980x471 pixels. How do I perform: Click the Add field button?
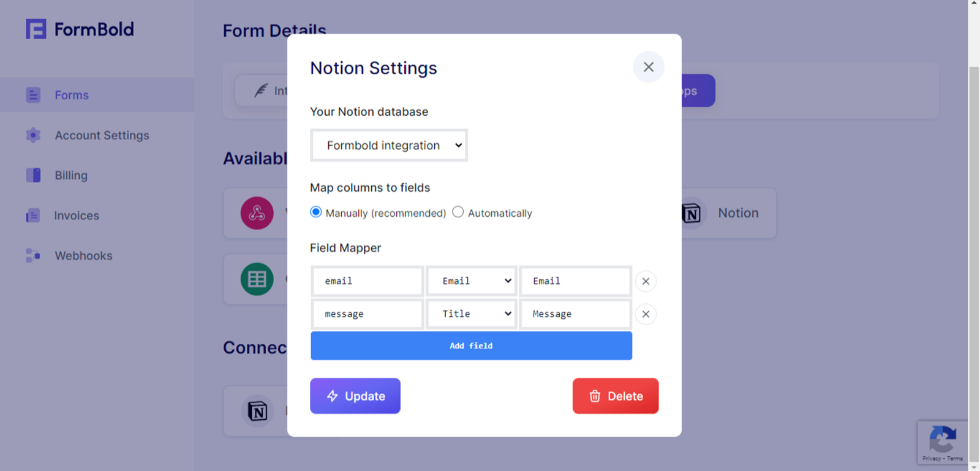471,345
